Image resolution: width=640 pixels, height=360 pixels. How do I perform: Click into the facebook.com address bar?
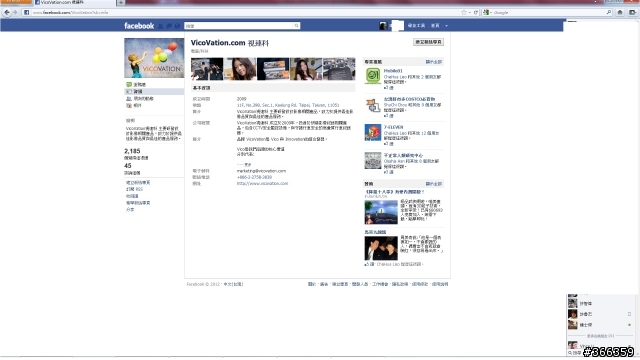point(245,12)
